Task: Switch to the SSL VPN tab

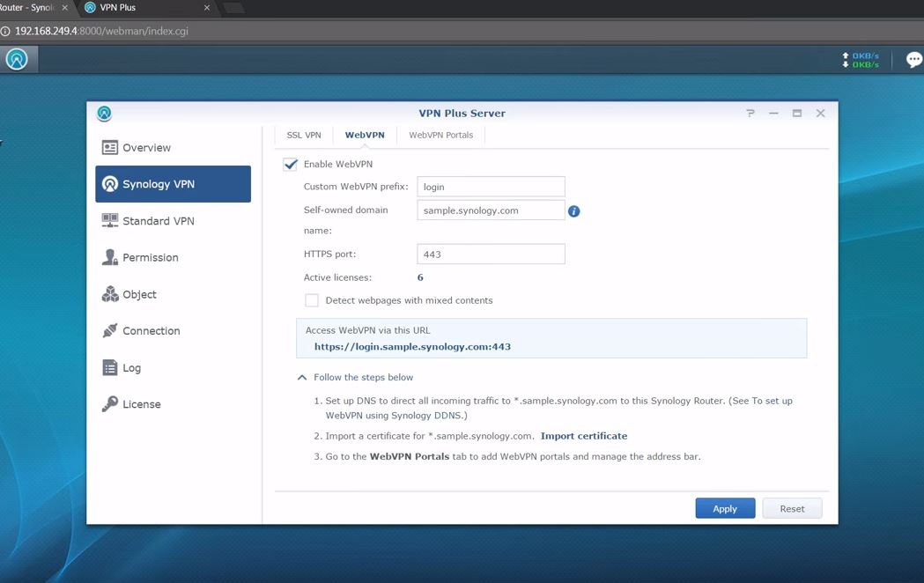Action: coord(304,136)
